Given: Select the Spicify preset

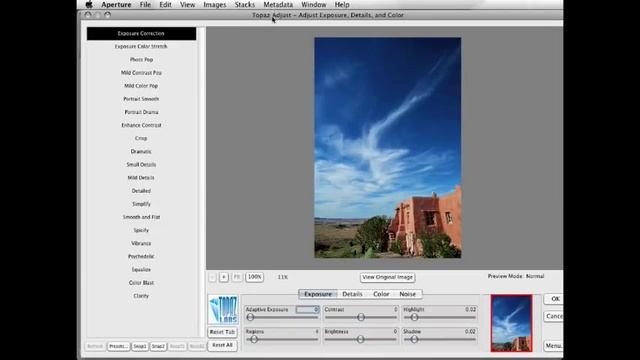Looking at the screenshot, I should (x=141, y=230).
